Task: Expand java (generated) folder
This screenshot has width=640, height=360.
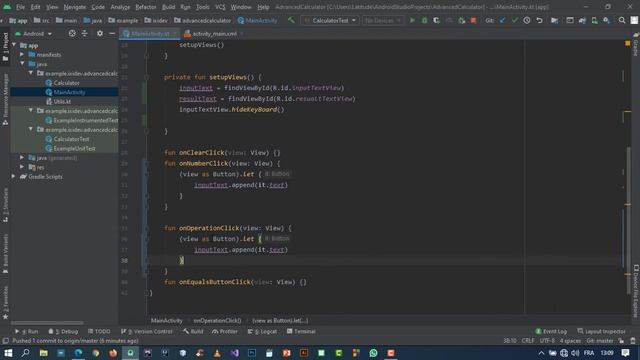Action: point(22,158)
